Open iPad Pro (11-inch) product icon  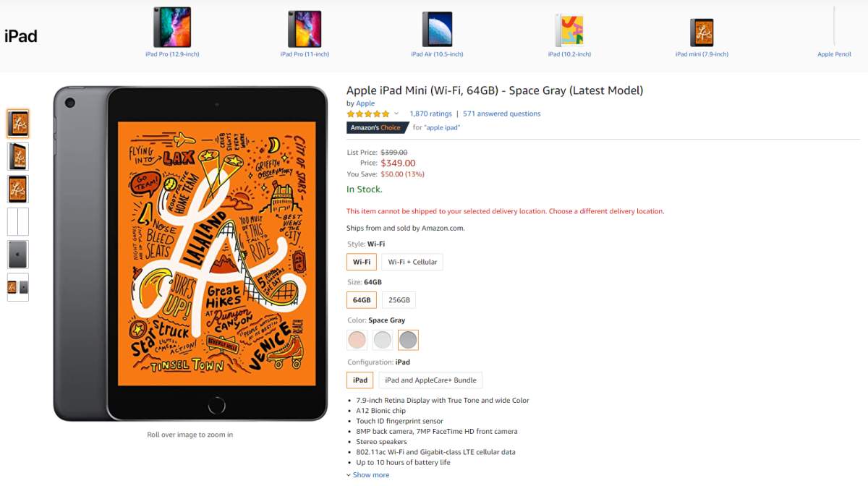305,29
